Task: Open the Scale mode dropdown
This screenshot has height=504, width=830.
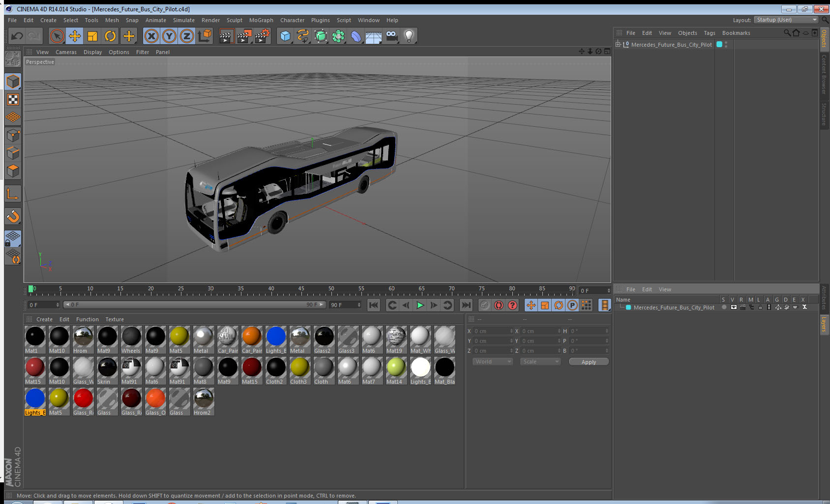Action: (x=540, y=362)
